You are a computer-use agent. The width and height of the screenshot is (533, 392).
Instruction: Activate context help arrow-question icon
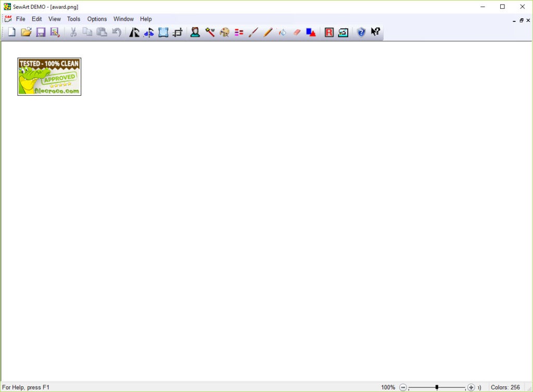(375, 32)
